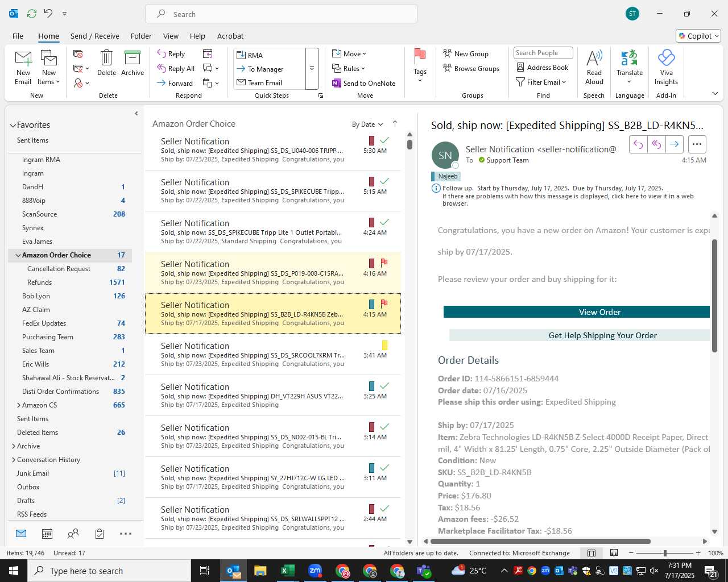728x582 pixels.
Task: Switch to Calendar view icon
Action: [x=47, y=534]
